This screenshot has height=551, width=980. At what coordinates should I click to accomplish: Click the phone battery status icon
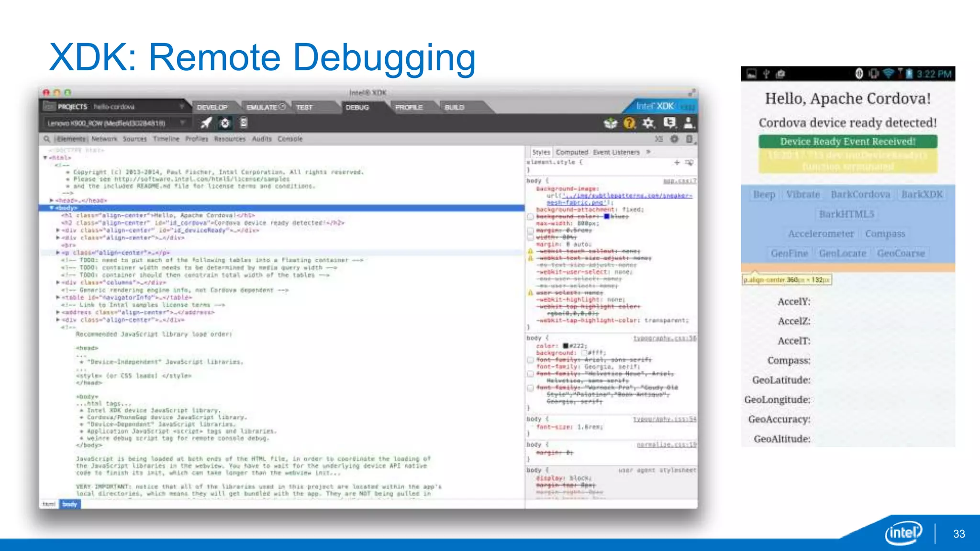909,74
